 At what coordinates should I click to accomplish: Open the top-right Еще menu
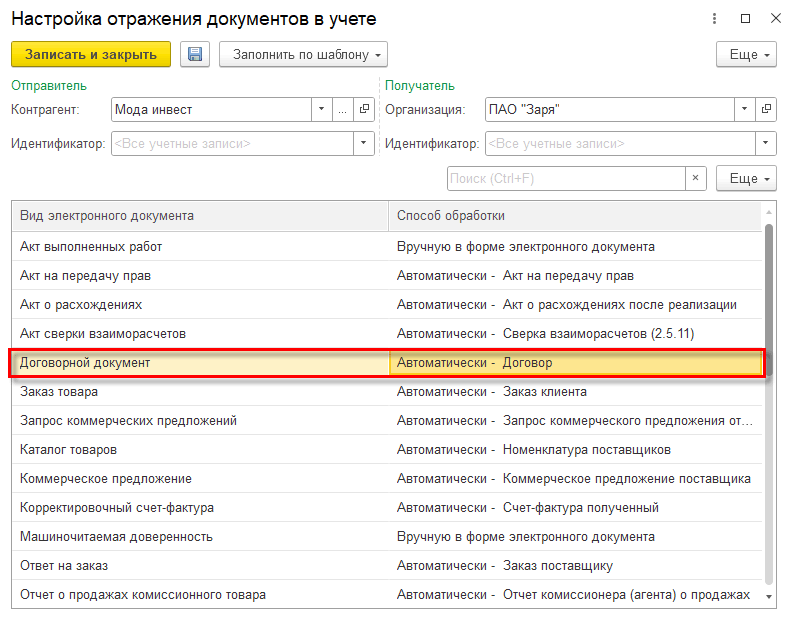coord(746,54)
